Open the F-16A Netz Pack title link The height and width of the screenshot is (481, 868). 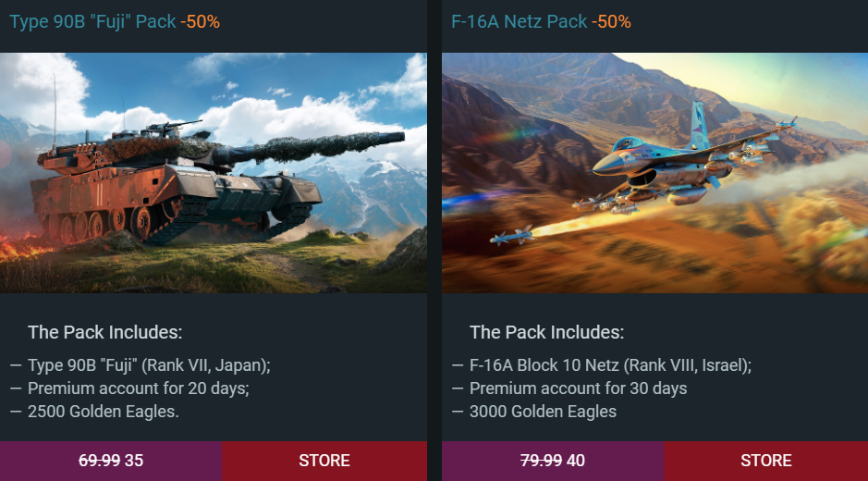coord(520,21)
